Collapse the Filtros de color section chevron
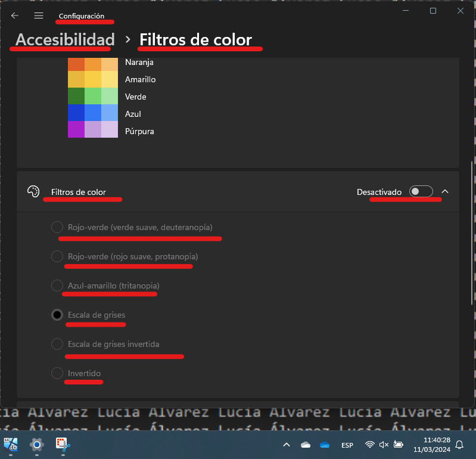The height and width of the screenshot is (459, 476). pos(445,191)
